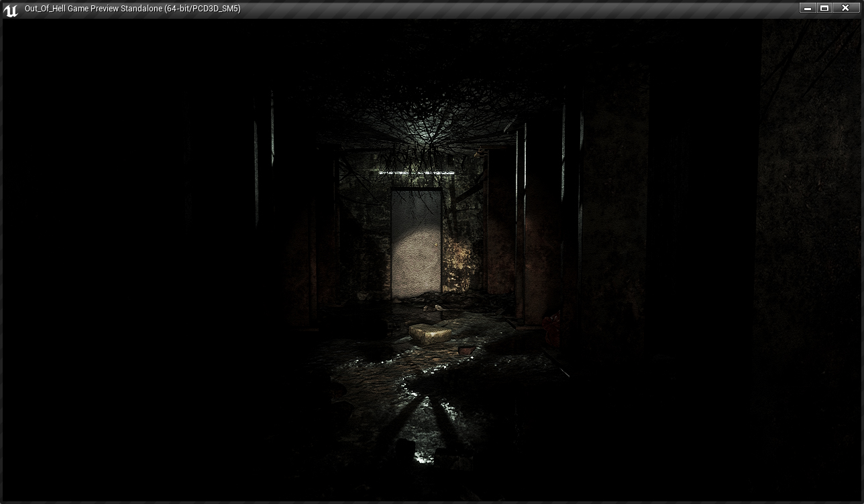Click the Unreal Engine logo icon
The image size is (864, 504).
[x=11, y=9]
